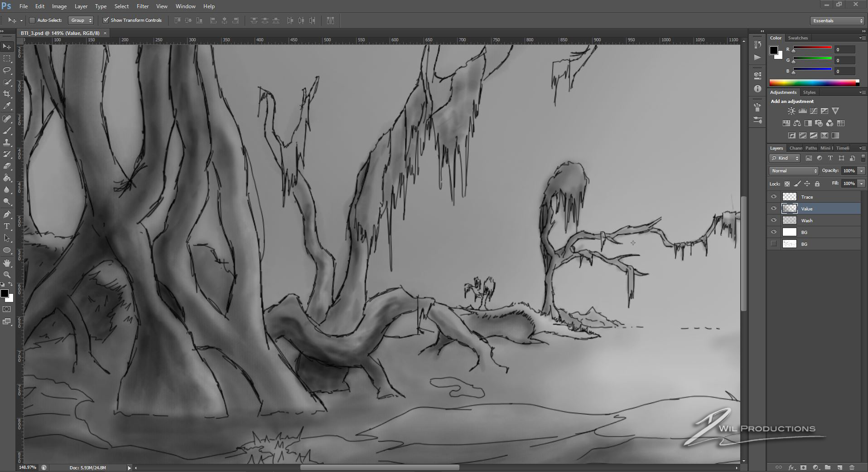Open the Layers panel flyout menu

pos(863,148)
